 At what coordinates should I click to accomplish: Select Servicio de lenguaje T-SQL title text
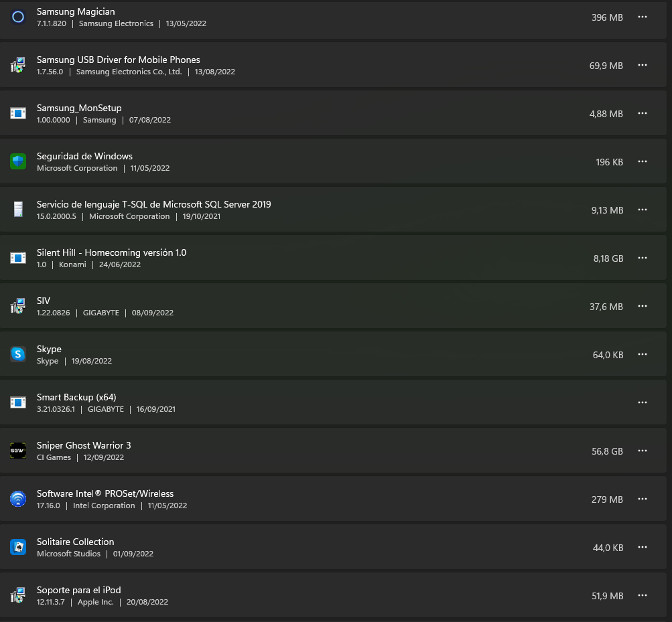click(154, 205)
